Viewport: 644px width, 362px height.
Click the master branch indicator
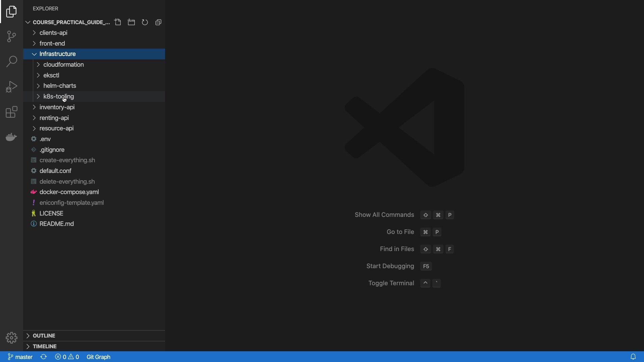pos(20,357)
